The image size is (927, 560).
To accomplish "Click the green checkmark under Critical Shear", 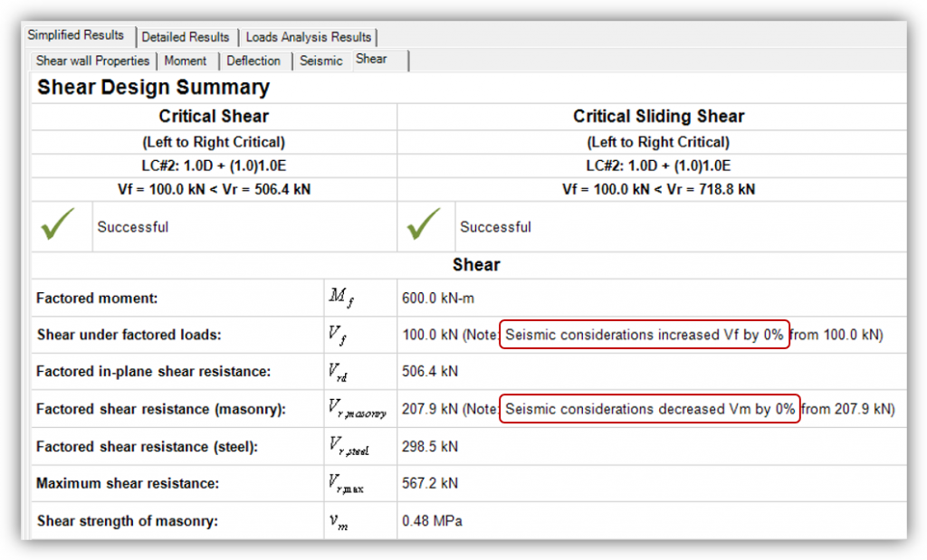I will pos(58,226).
